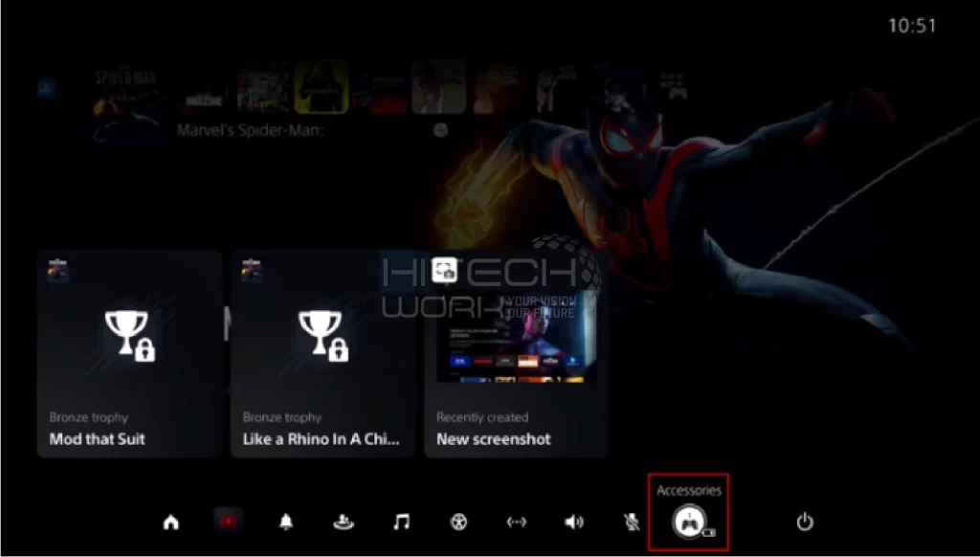
Task: Open the Like a Rhino In A Chi... trophy card
Action: (323, 354)
